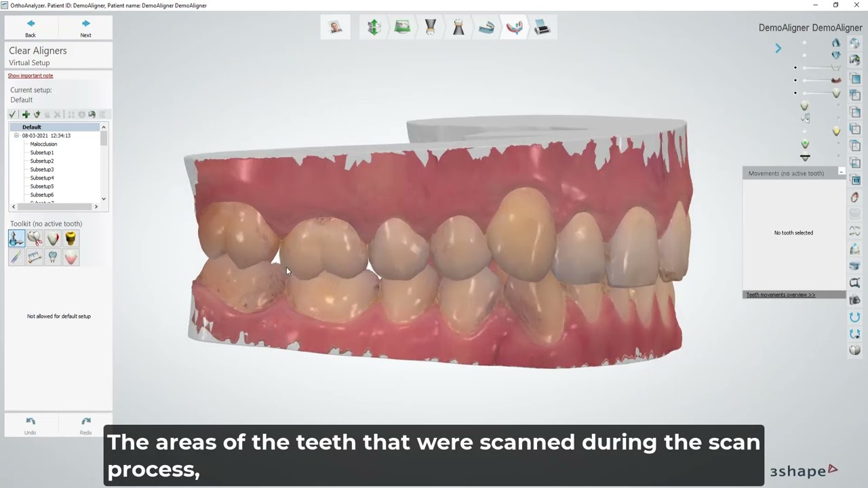The height and width of the screenshot is (488, 868).
Task: Toggle lower jaw model visibility
Action: pyautogui.click(x=835, y=56)
